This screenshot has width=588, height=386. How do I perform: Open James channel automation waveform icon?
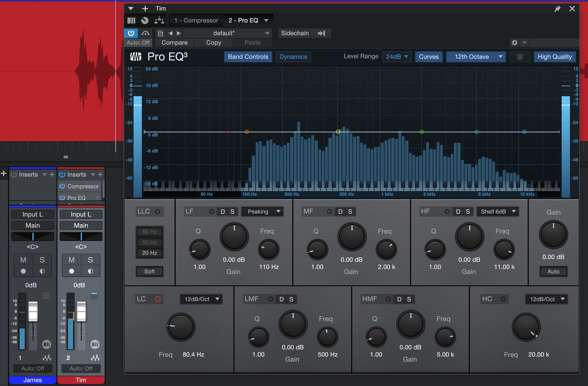(47, 358)
